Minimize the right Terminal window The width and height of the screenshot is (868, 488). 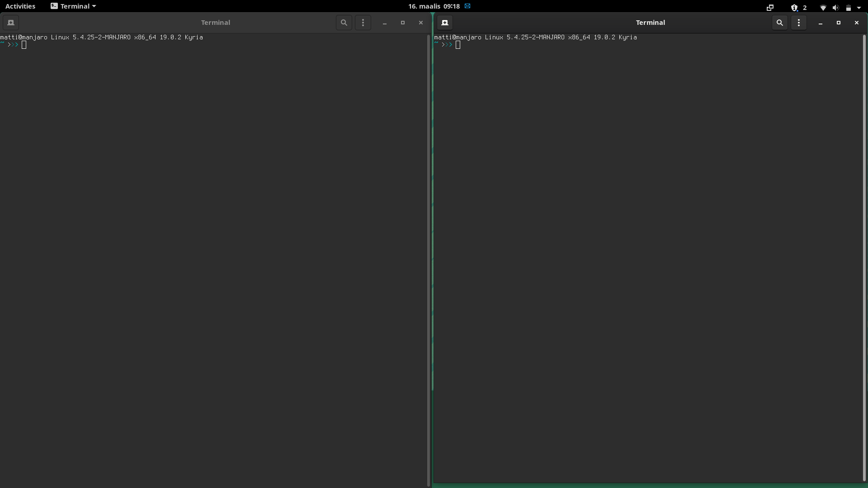pos(819,23)
